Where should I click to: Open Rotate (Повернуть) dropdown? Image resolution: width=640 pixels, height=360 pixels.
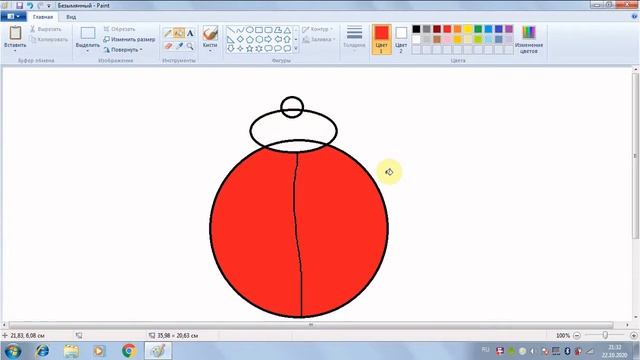point(123,50)
